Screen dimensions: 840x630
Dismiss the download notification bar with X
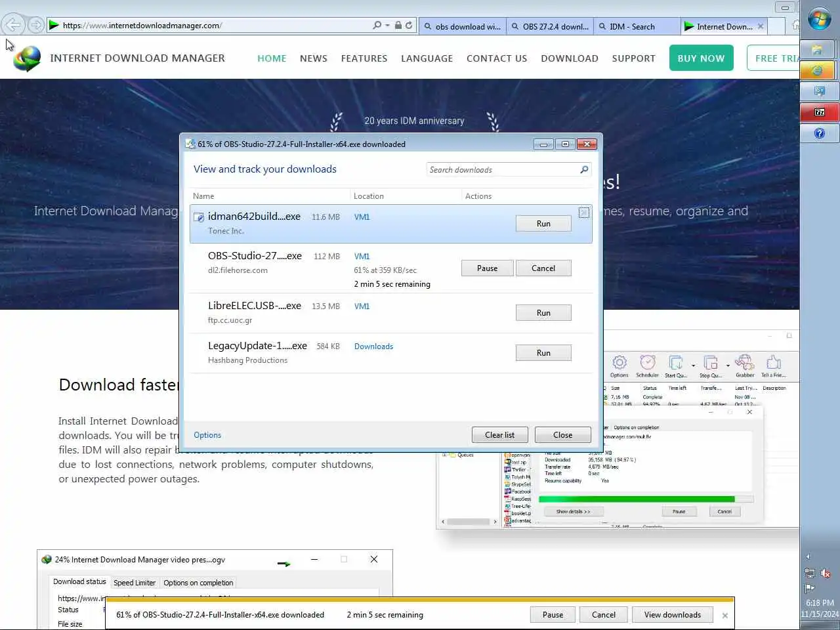pyautogui.click(x=724, y=616)
